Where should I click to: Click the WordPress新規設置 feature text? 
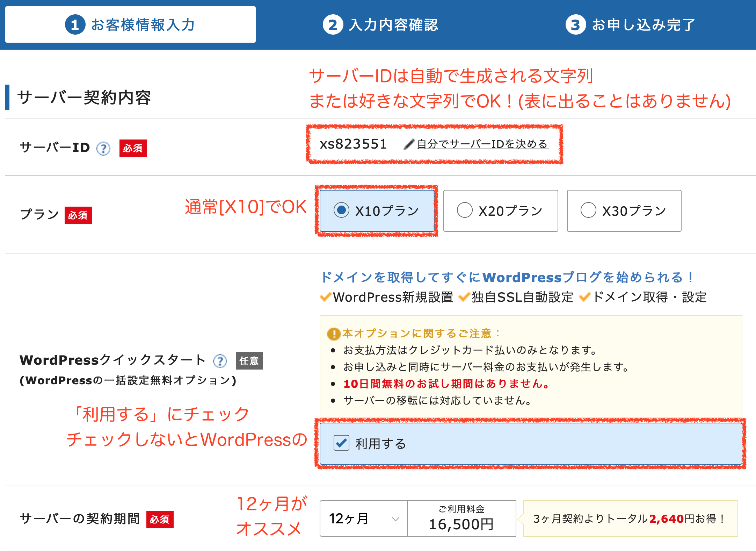coord(393,297)
